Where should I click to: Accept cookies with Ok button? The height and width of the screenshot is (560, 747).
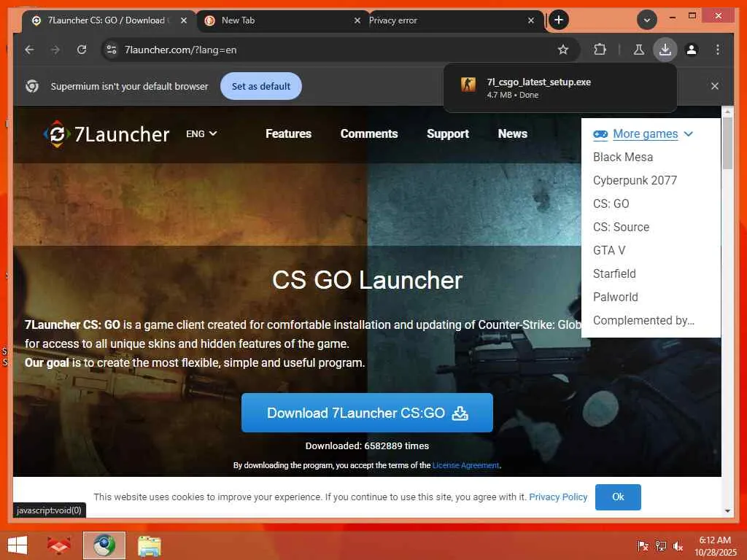tap(618, 497)
